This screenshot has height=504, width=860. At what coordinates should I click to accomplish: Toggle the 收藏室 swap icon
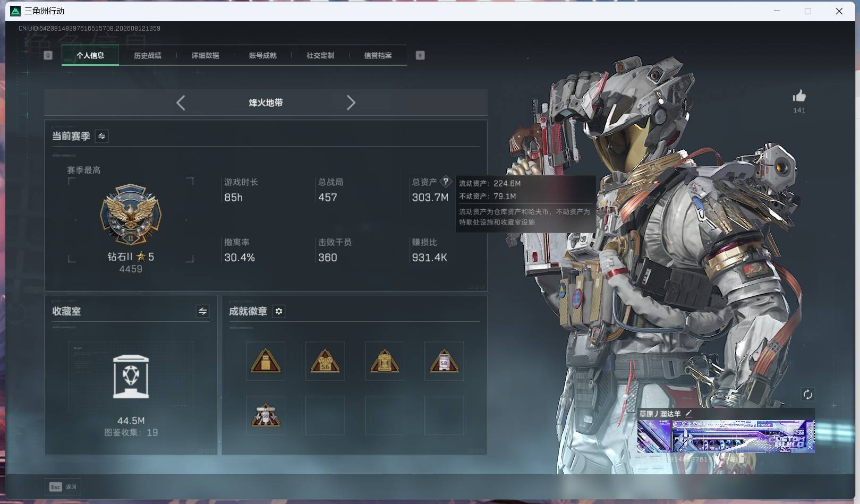point(202,311)
